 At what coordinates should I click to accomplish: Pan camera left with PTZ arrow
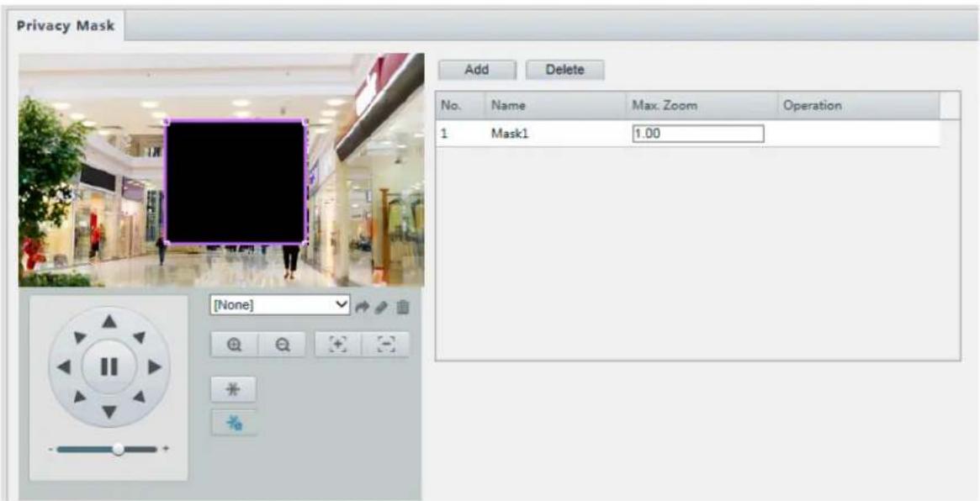pyautogui.click(x=64, y=367)
